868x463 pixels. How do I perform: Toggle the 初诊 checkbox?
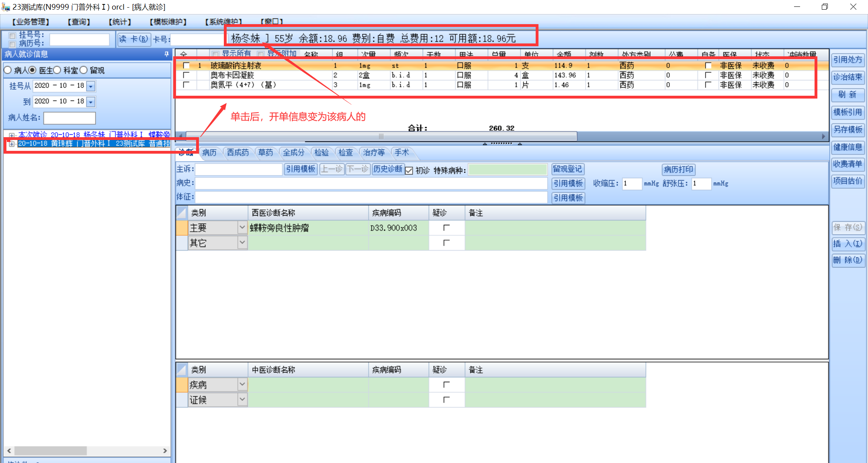click(409, 170)
